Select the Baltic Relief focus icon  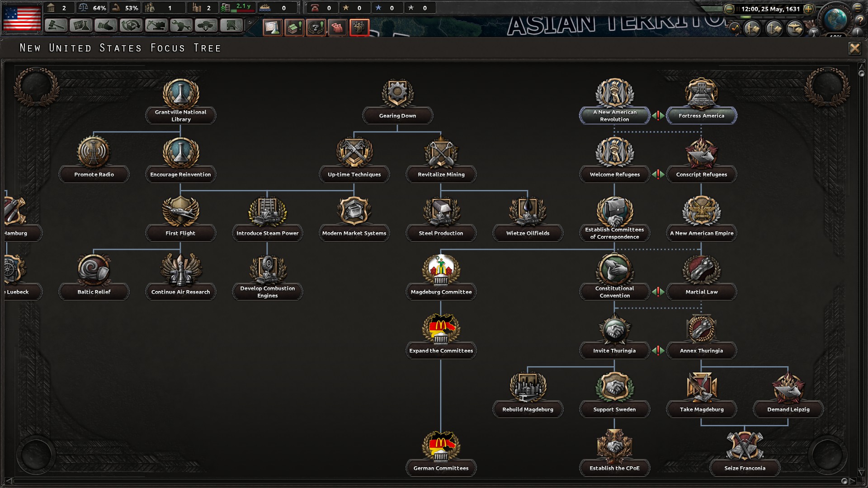click(x=94, y=270)
